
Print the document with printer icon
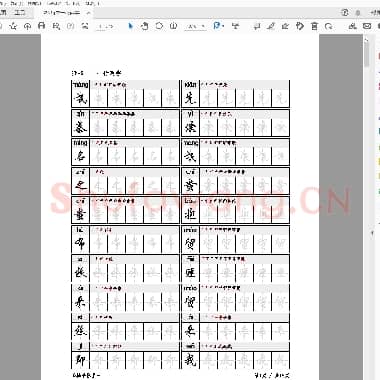pyautogui.click(x=42, y=26)
